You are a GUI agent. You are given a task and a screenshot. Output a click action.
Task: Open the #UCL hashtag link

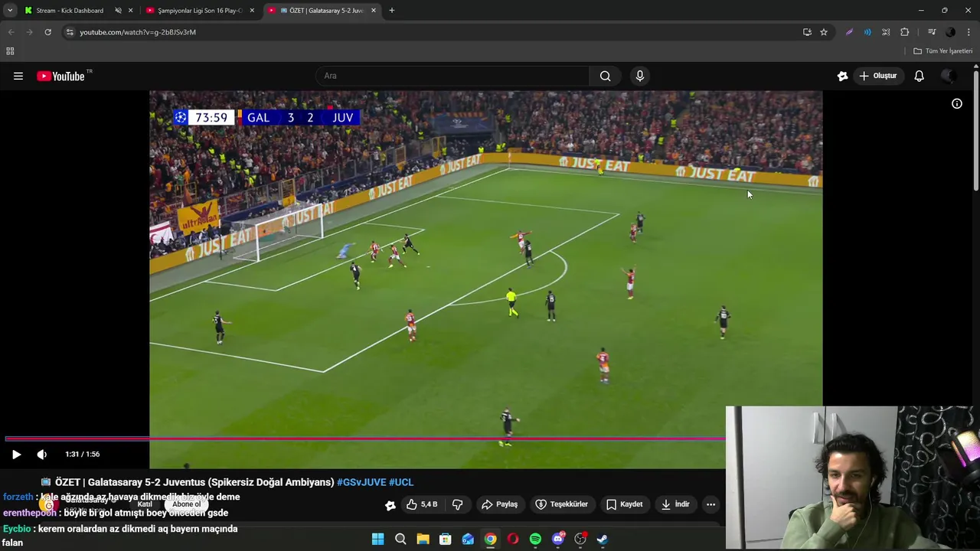click(401, 482)
